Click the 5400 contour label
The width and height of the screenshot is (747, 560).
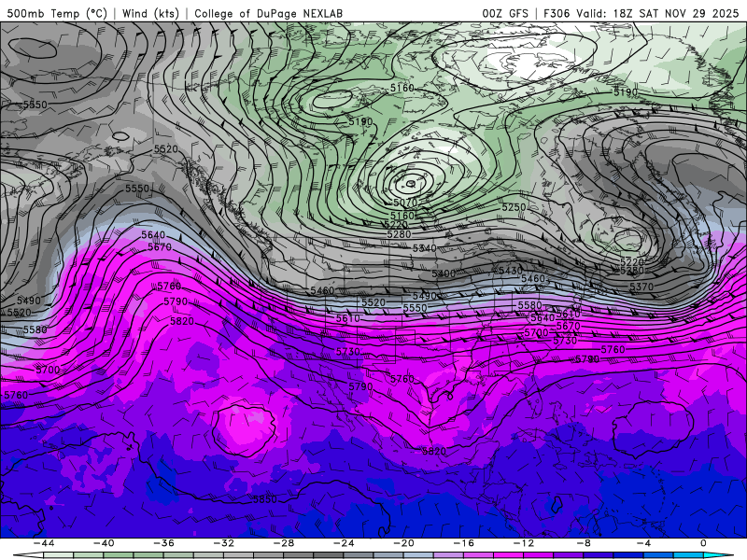tap(444, 273)
